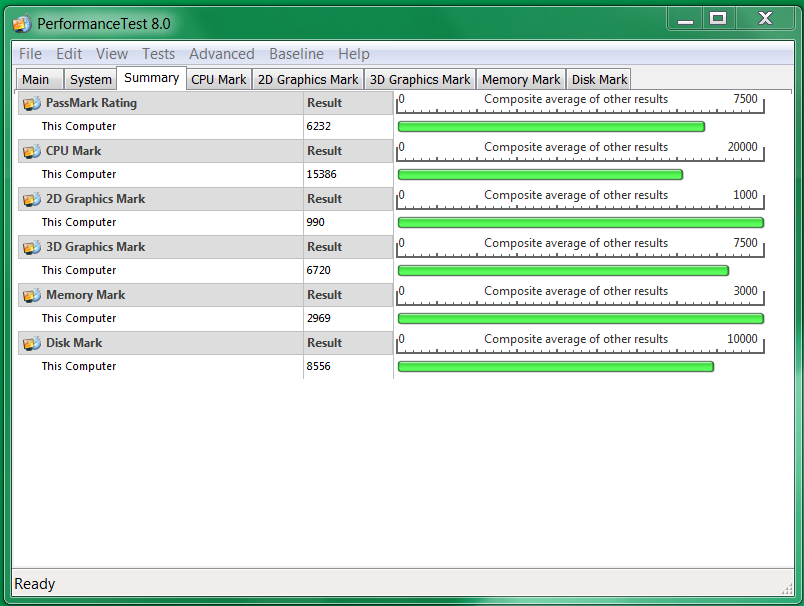Select the PassMark Rating header text
Screen dimensions: 804x606
(91, 103)
